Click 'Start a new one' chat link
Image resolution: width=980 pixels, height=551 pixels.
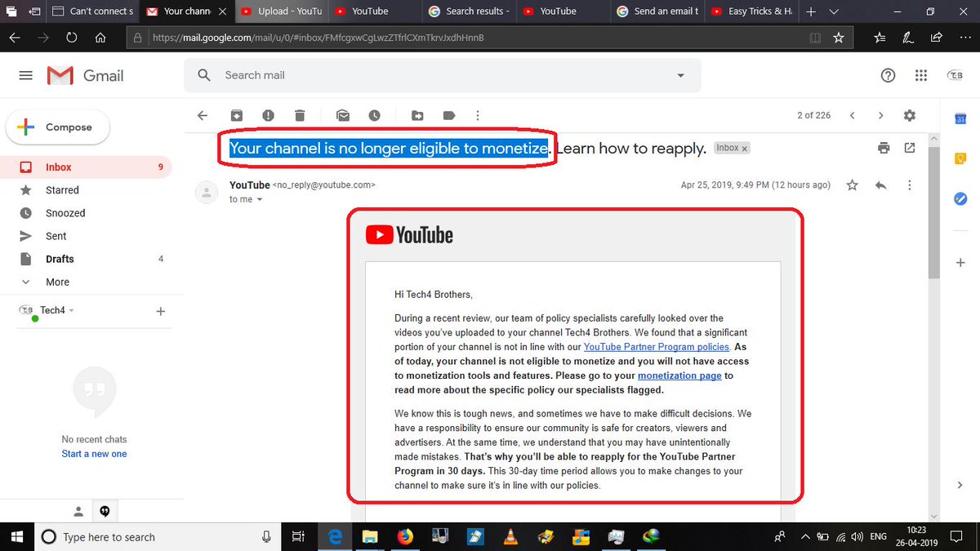tap(95, 454)
